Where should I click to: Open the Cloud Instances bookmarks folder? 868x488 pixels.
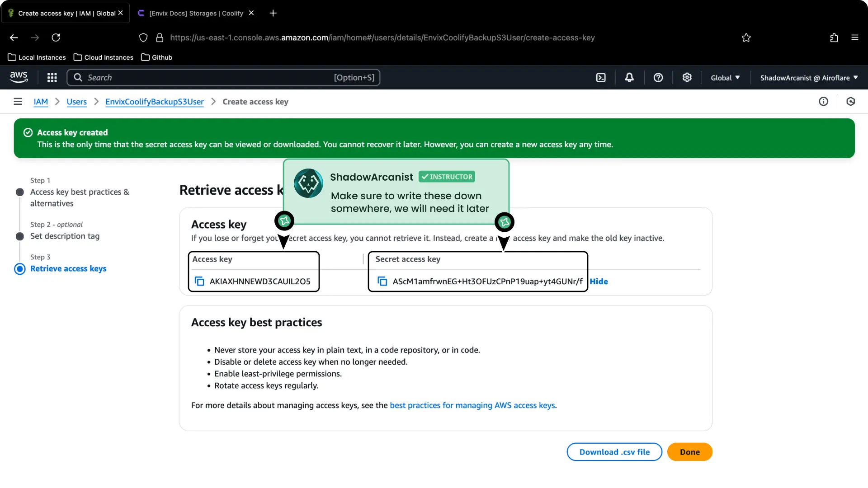pyautogui.click(x=103, y=57)
